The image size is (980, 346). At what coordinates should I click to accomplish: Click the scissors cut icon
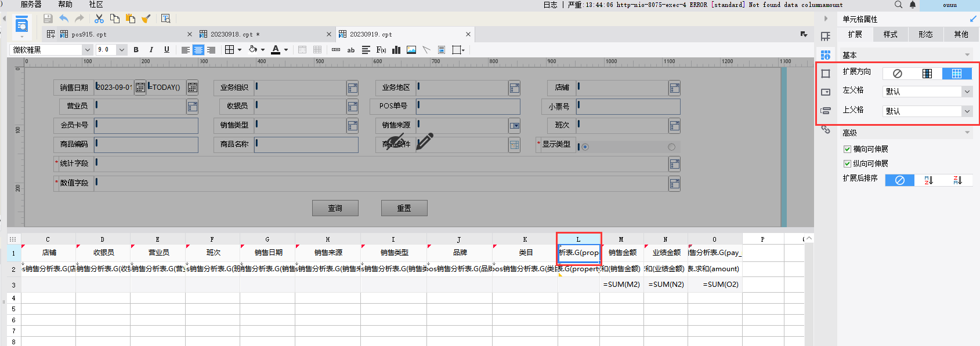(x=99, y=19)
